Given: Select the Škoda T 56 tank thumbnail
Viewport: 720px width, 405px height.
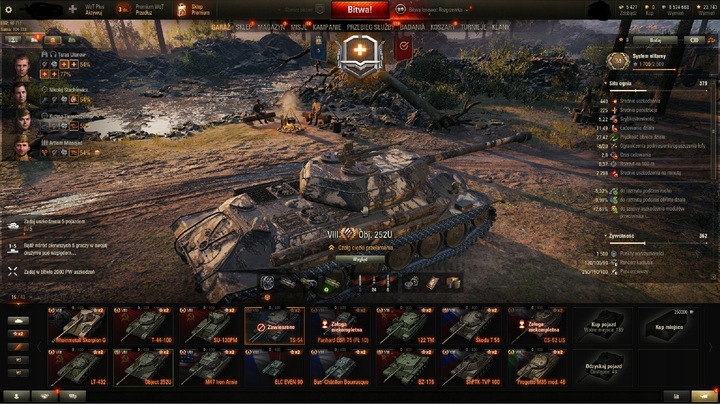Looking at the screenshot, I should coord(471,326).
